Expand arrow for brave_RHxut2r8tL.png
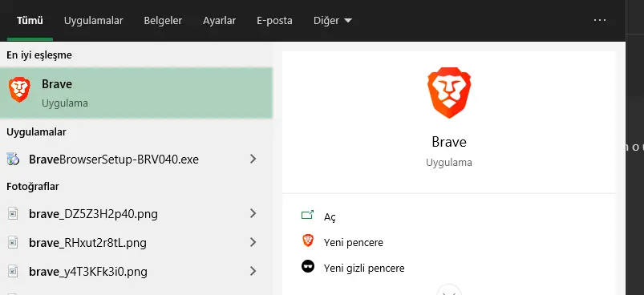644x295 pixels. [x=253, y=242]
